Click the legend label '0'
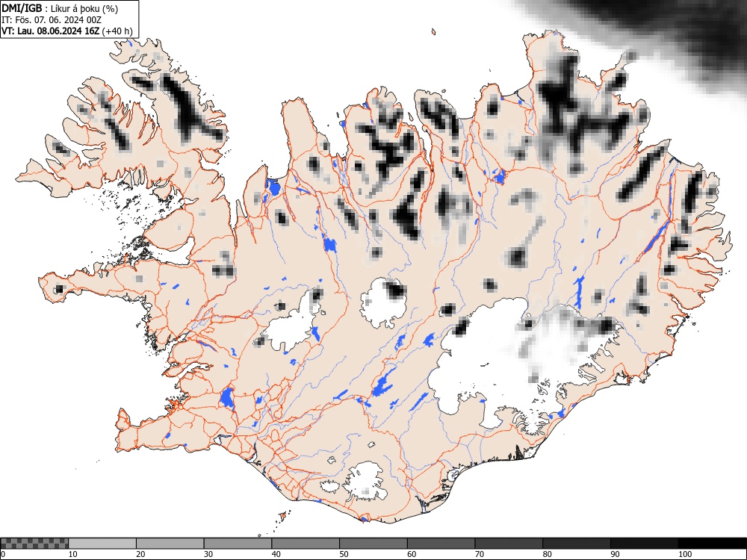 tap(3, 554)
